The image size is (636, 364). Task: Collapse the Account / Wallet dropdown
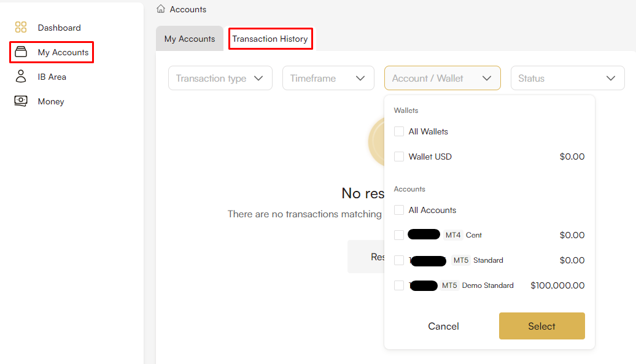(x=442, y=79)
